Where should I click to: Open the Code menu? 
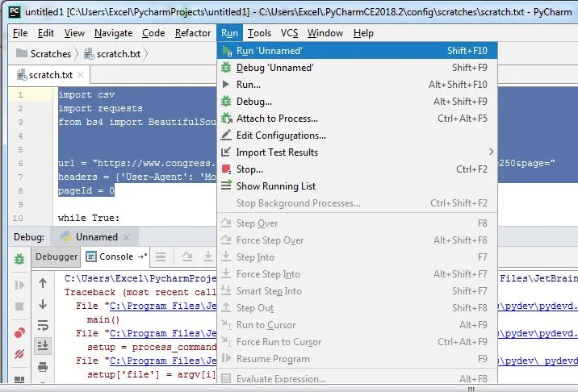click(153, 33)
